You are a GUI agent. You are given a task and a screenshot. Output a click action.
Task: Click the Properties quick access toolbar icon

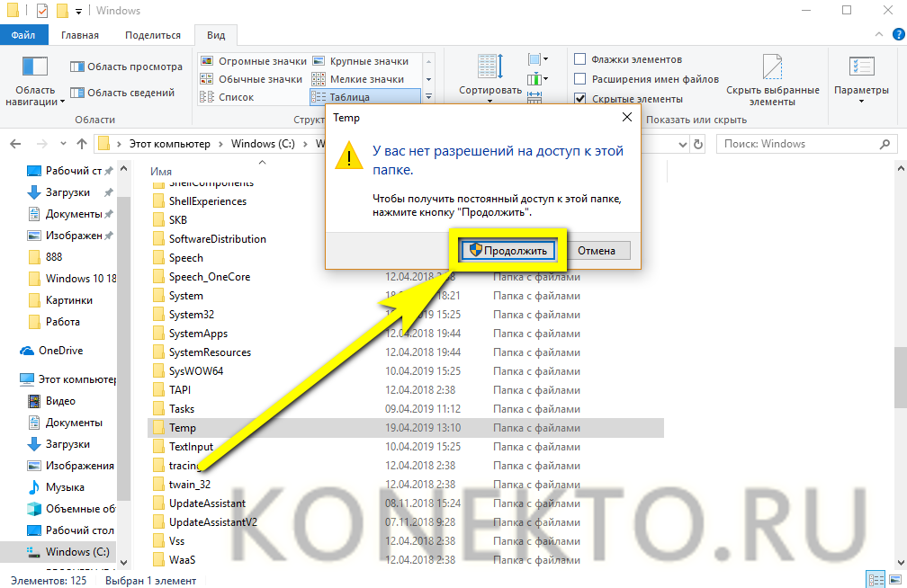[x=41, y=11]
